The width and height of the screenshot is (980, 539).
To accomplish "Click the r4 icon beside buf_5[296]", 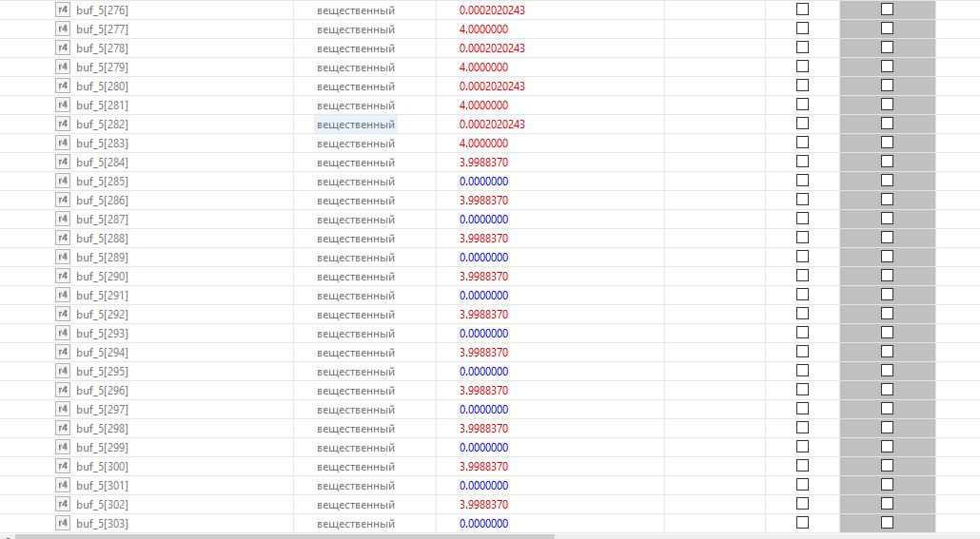I will pyautogui.click(x=63, y=390).
